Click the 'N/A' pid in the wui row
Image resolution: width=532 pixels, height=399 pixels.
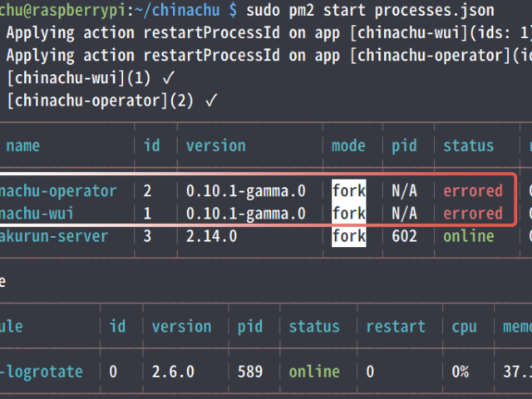(x=404, y=214)
